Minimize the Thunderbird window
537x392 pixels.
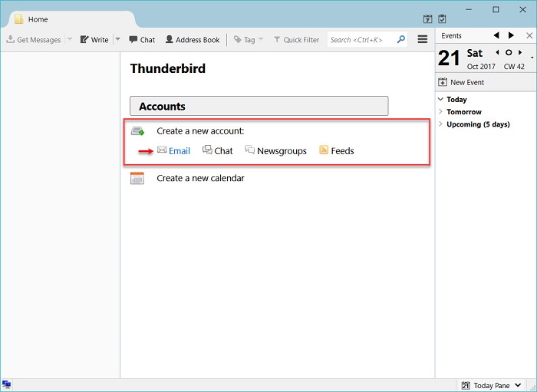(x=469, y=9)
